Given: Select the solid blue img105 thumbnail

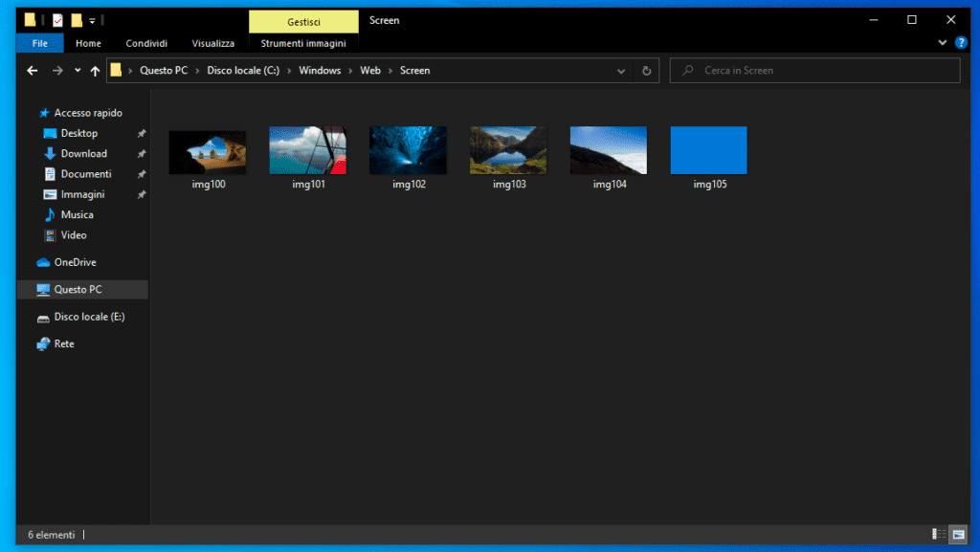Looking at the screenshot, I should [709, 151].
